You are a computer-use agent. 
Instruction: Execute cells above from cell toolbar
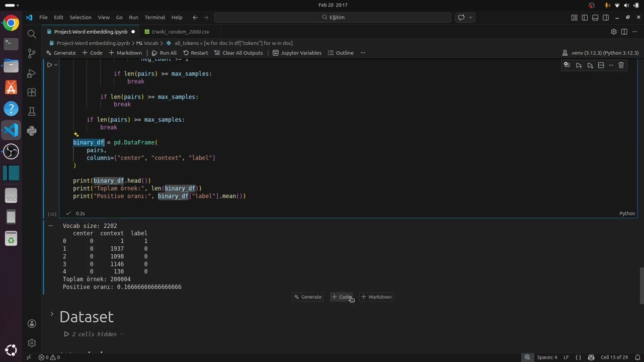579,65
